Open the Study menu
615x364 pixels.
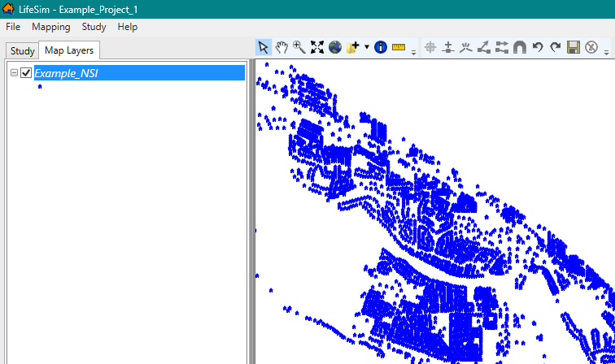[x=94, y=27]
